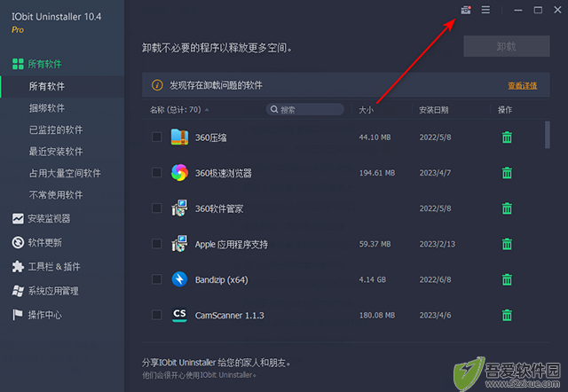568x392 pixels.
Task: Check the 360极速浏览器 checkbox
Action: click(156, 173)
